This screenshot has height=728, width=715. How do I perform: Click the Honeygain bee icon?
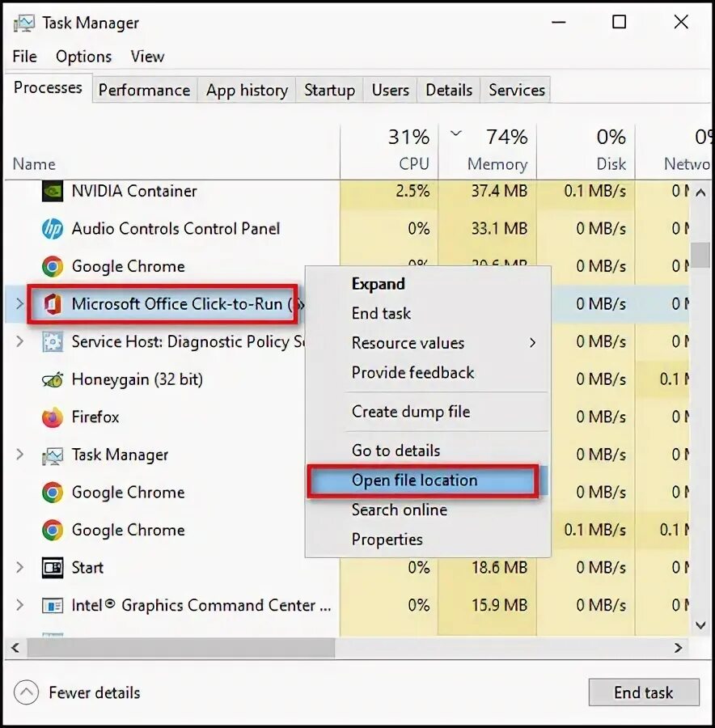[53, 380]
